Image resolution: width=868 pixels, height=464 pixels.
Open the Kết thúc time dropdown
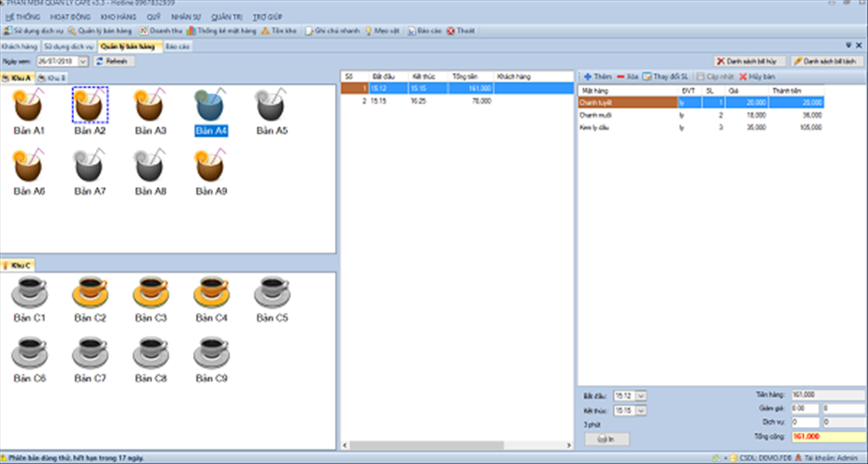[641, 410]
